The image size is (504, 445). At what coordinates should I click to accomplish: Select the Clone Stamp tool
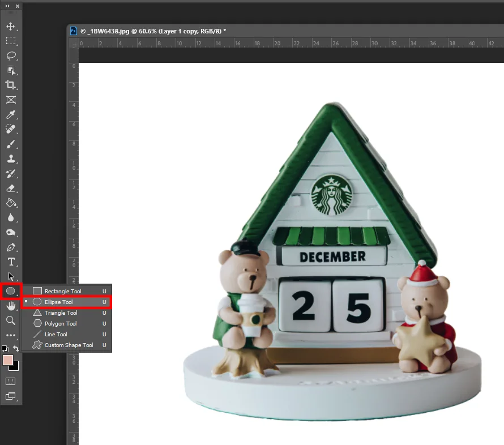[11, 159]
